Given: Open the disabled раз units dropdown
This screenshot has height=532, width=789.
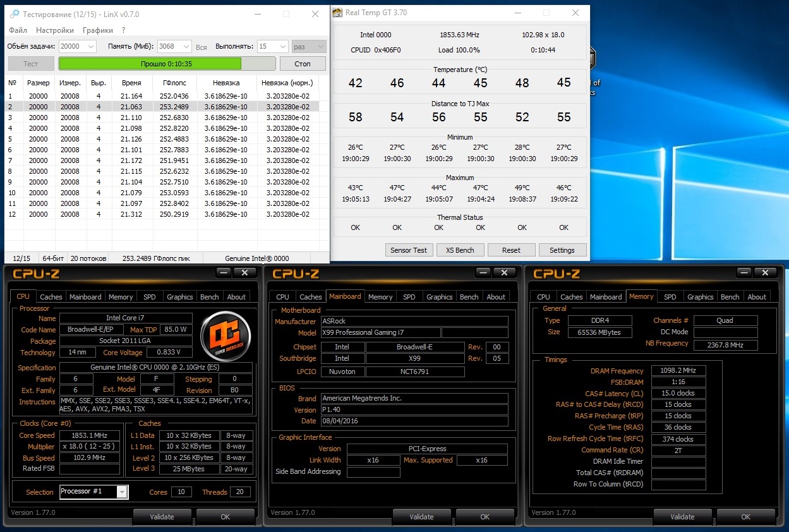Looking at the screenshot, I should (309, 46).
